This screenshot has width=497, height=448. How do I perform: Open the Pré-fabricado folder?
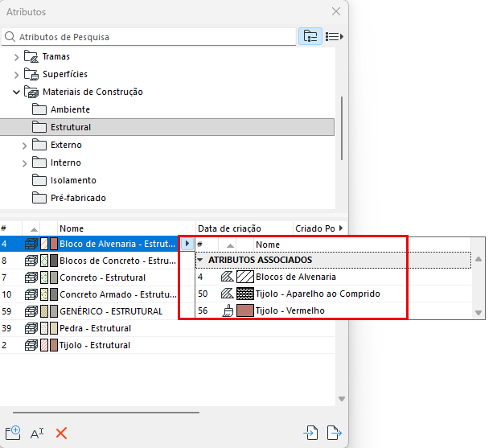coord(78,198)
